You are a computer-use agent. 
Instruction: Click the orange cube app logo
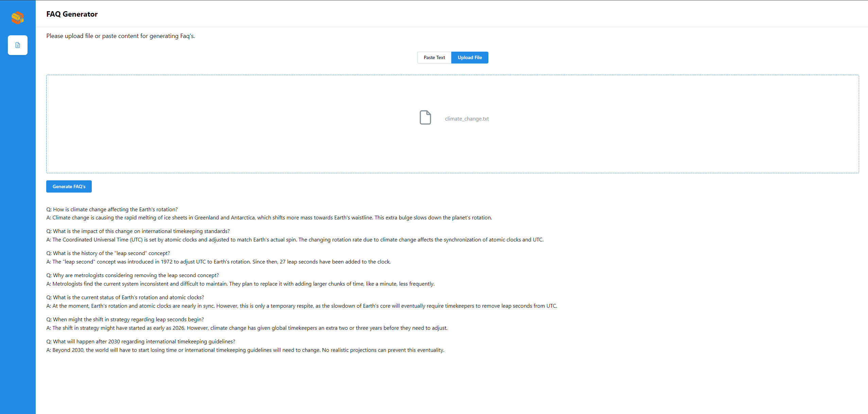18,18
